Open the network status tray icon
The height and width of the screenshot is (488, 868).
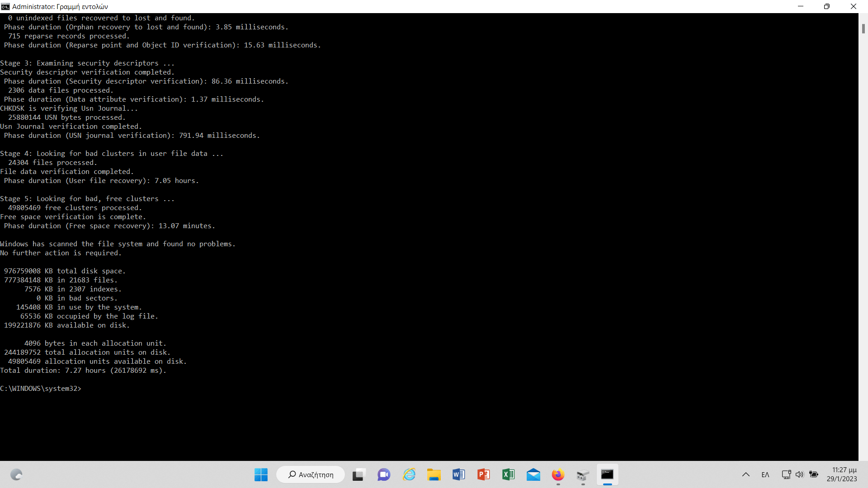786,474
